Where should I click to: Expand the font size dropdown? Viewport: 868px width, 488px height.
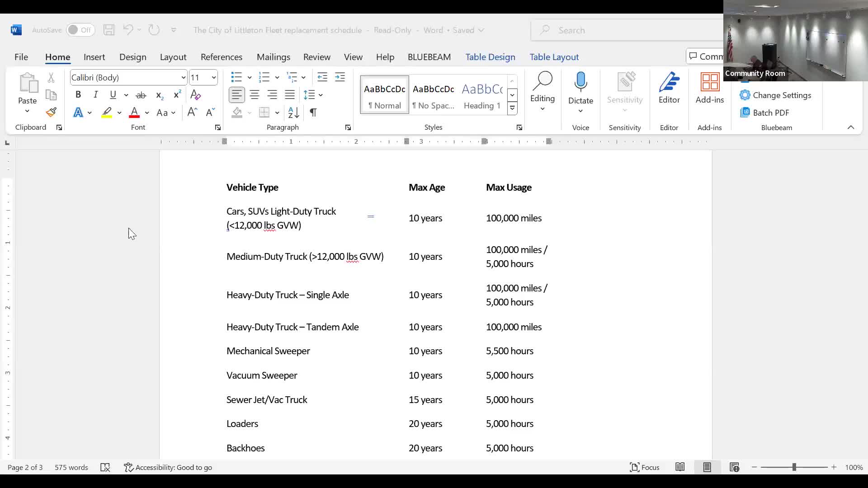click(214, 78)
